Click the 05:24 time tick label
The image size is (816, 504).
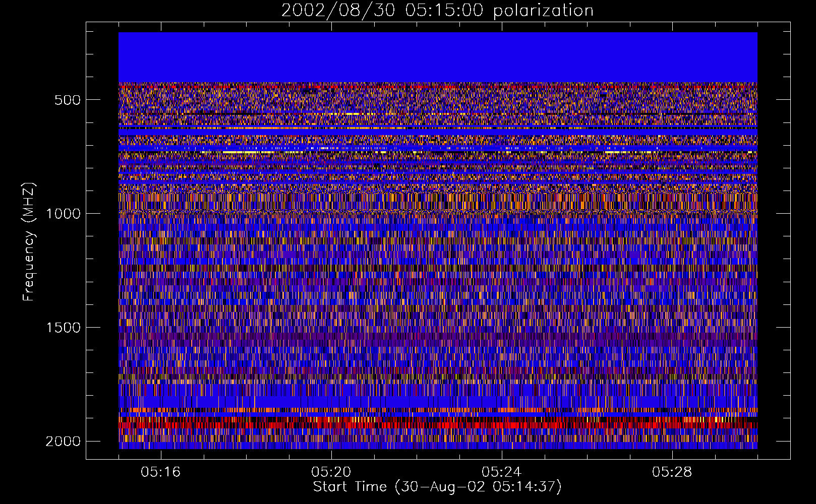pyautogui.click(x=502, y=472)
